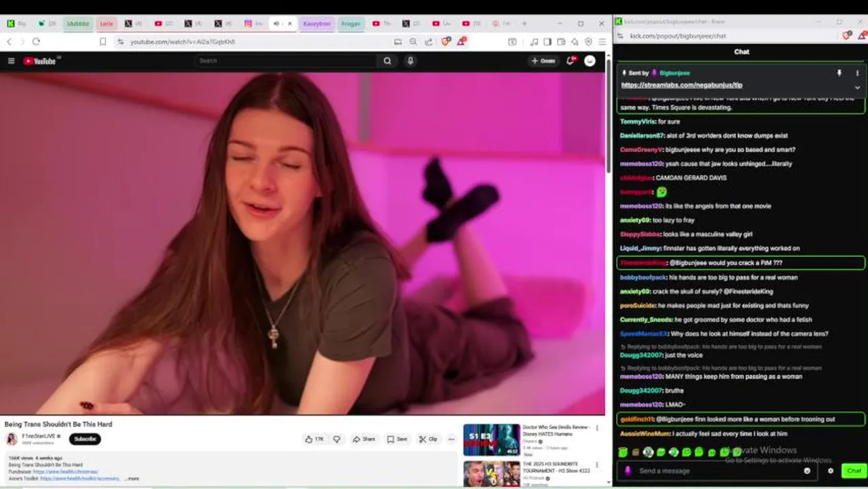This screenshot has width=868, height=489.
Task: Open the F1nn5terLIVE channel name
Action: pyautogui.click(x=39, y=436)
